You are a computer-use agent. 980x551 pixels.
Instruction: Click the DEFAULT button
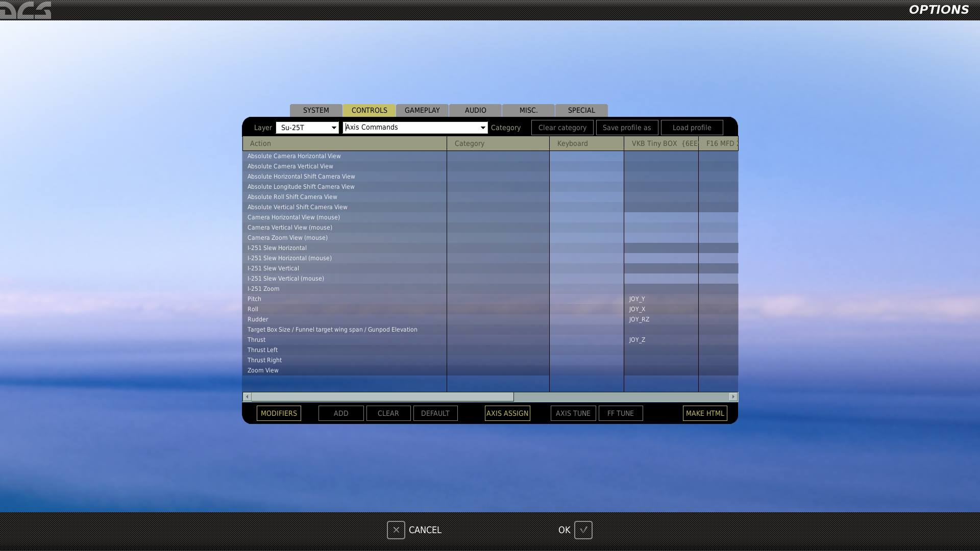pos(435,413)
